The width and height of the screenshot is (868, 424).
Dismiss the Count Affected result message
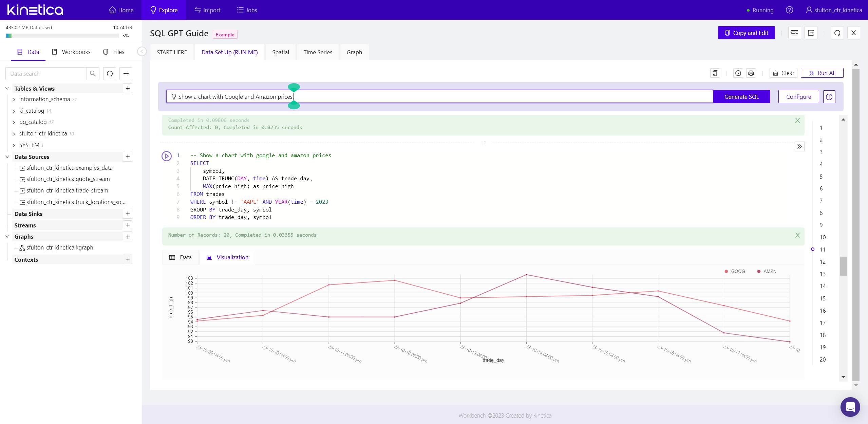[x=797, y=121]
